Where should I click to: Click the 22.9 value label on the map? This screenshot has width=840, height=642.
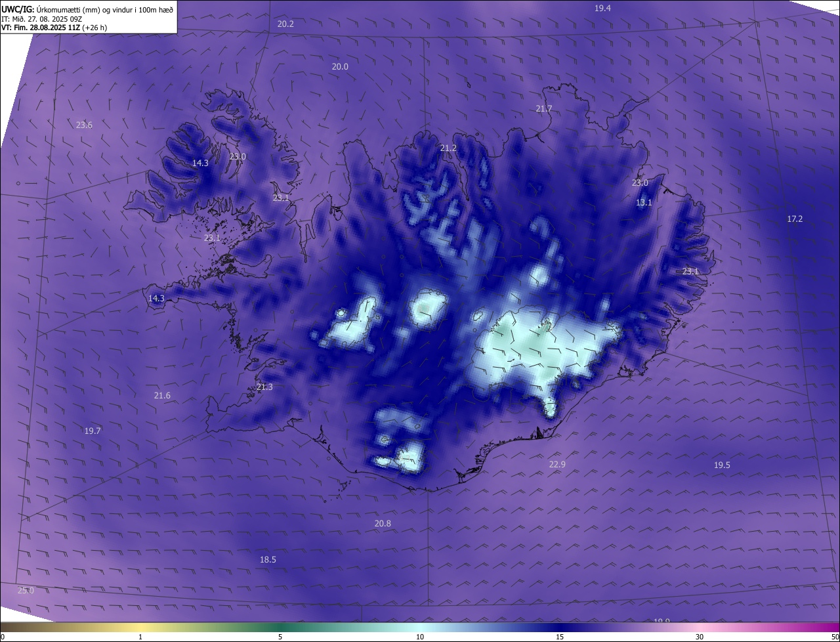tap(557, 464)
